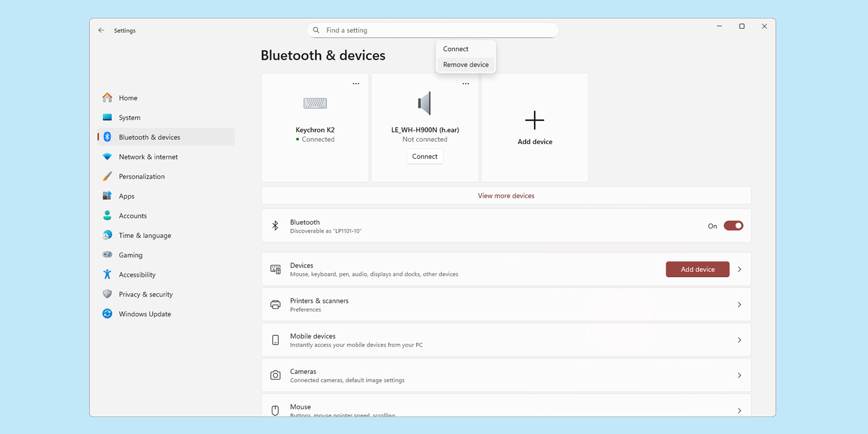Viewport: 868px width, 434px height.
Task: Click the Accounts icon in sidebar
Action: 107,215
